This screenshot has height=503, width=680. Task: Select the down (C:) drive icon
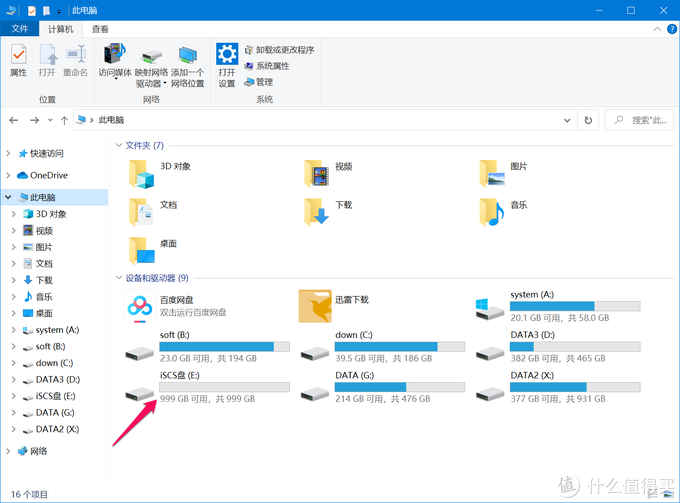point(315,354)
